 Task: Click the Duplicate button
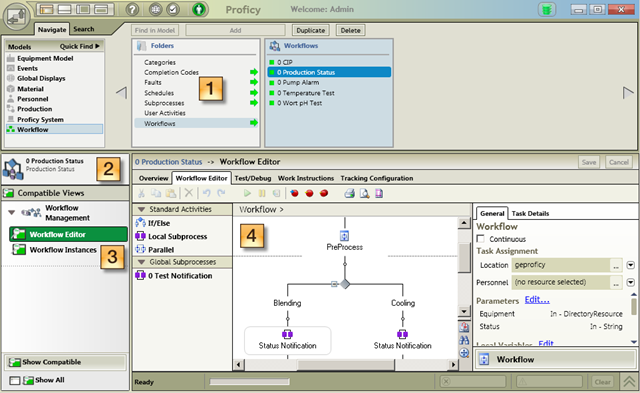pyautogui.click(x=311, y=30)
